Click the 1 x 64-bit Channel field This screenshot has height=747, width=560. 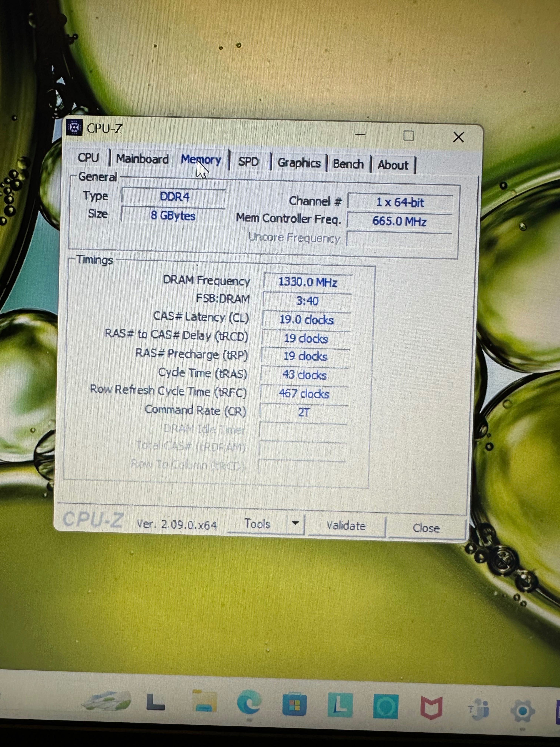click(400, 202)
